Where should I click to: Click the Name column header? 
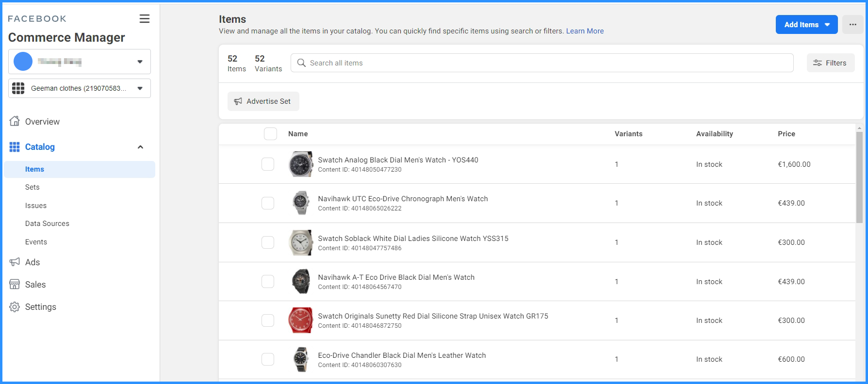pos(298,134)
